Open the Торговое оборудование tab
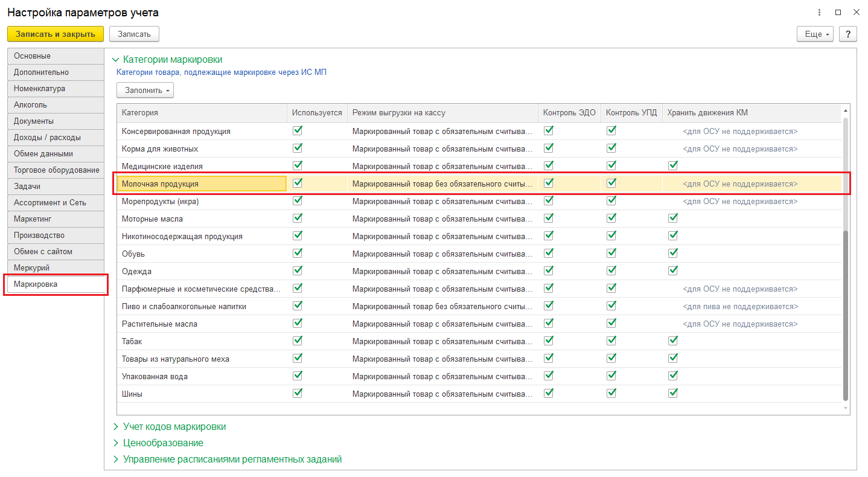This screenshot has height=477, width=868. click(56, 170)
